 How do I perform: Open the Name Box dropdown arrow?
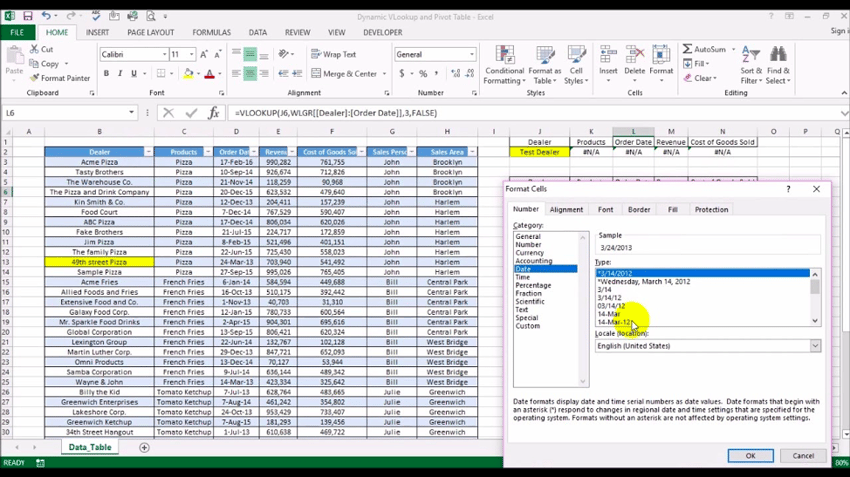[x=131, y=113]
